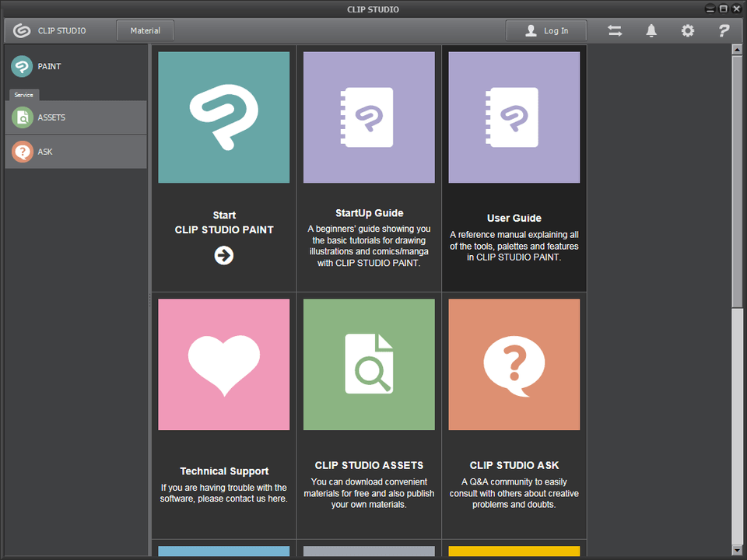This screenshot has height=560, width=747.
Task: Click the vertical scrollbar down arrow
Action: coord(737,551)
